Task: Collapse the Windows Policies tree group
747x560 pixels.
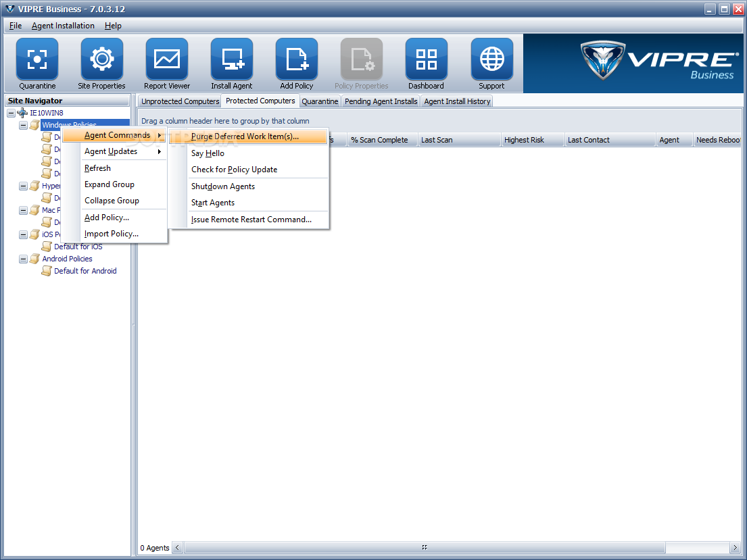Action: (x=23, y=125)
